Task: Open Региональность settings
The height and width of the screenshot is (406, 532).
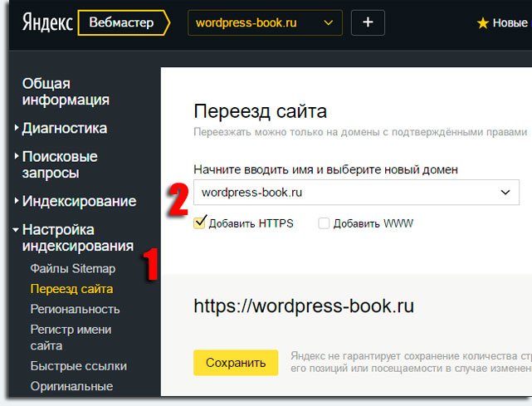Action: point(75,309)
